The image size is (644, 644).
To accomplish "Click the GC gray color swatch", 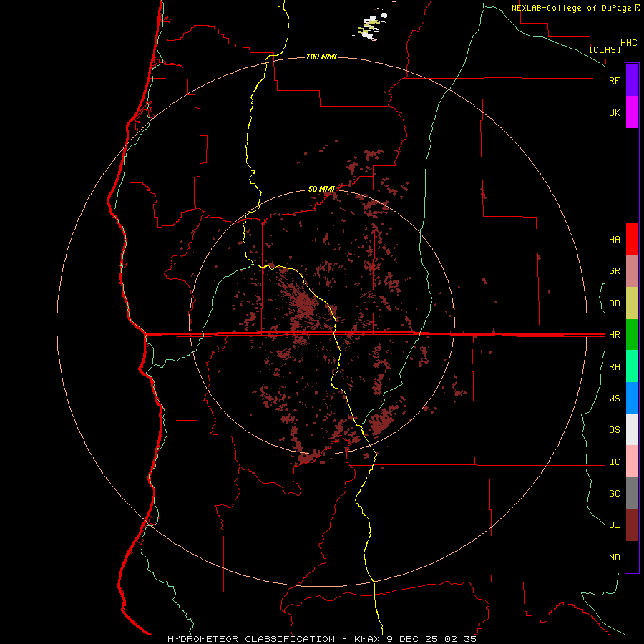I will [632, 493].
